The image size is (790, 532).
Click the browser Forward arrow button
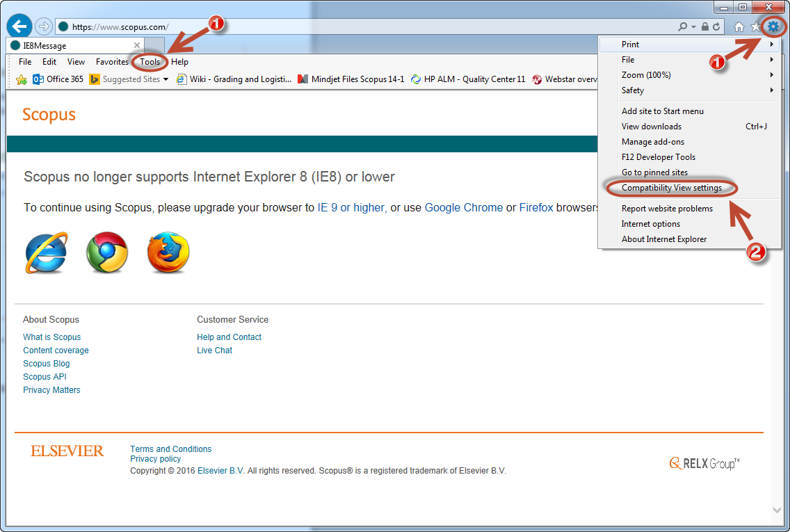[x=45, y=26]
